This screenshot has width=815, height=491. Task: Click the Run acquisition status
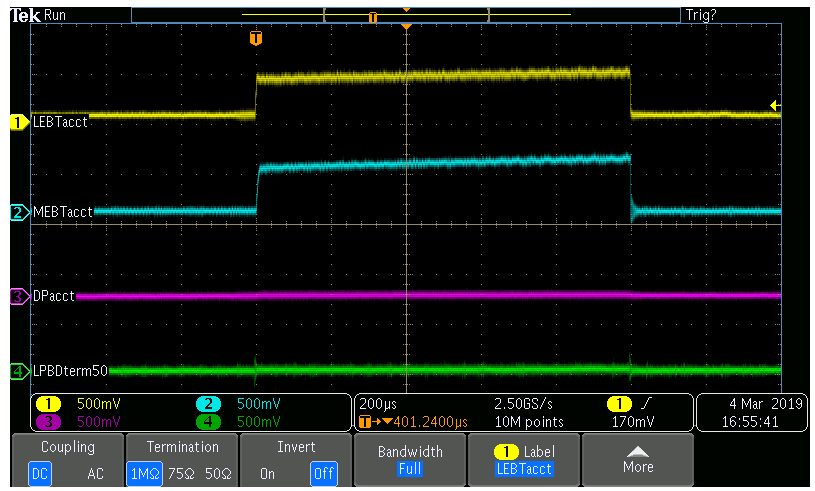(x=55, y=15)
